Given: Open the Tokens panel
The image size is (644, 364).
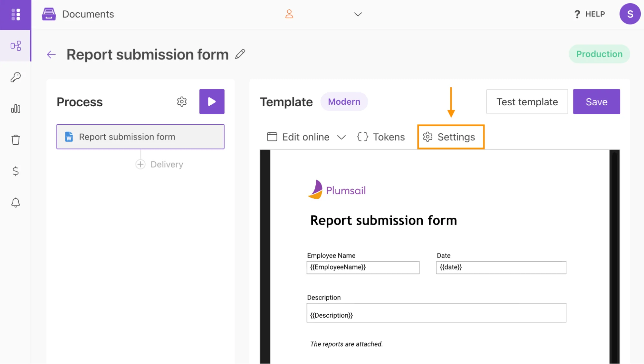Looking at the screenshot, I should 381,137.
